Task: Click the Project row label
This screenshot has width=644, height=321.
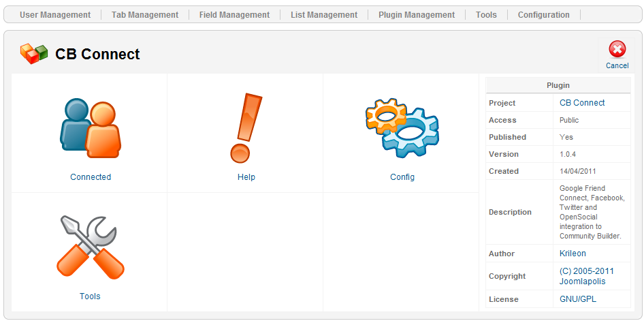Action: 502,103
